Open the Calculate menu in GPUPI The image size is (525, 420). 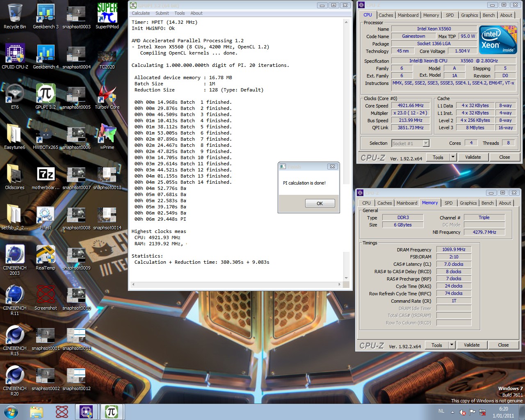(x=141, y=13)
